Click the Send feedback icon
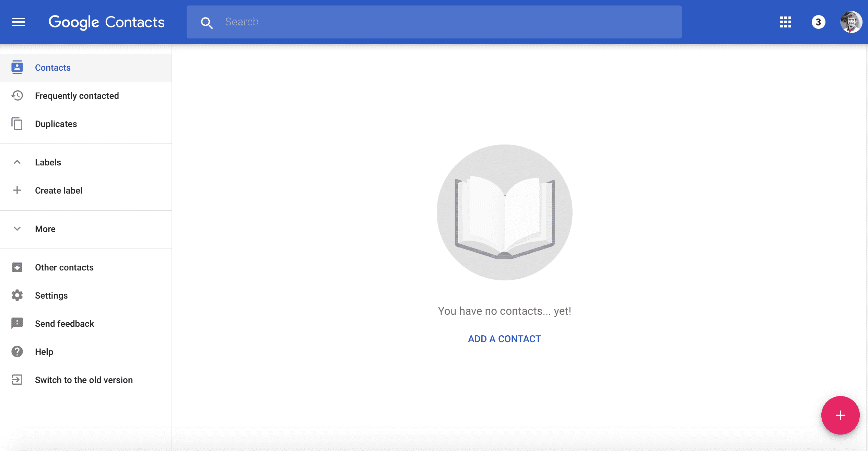Screen dimensions: 868x451 [x=17, y=323]
